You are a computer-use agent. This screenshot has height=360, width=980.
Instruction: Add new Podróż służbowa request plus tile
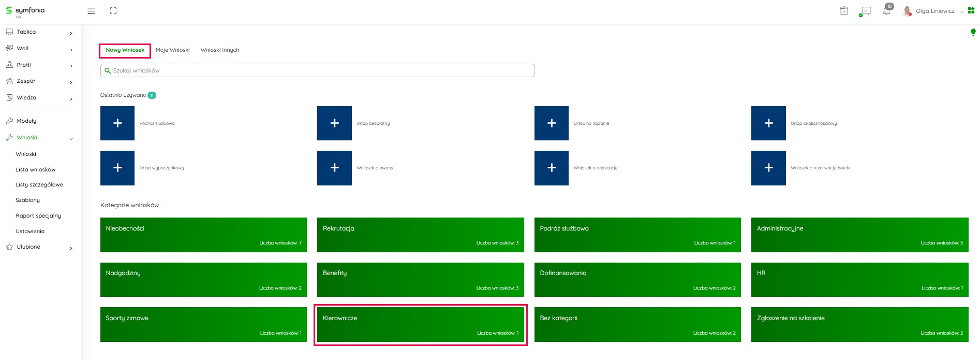[117, 123]
